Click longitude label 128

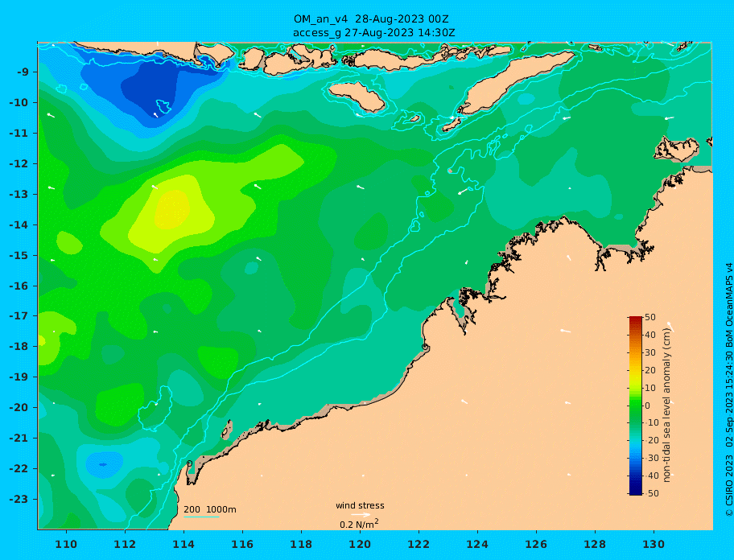point(595,544)
